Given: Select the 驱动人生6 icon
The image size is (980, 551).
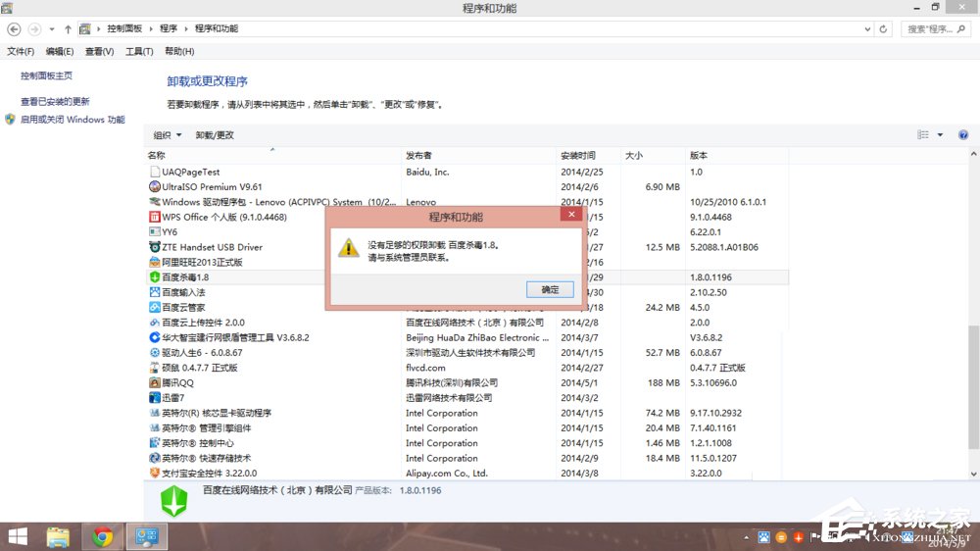Looking at the screenshot, I should [x=155, y=352].
